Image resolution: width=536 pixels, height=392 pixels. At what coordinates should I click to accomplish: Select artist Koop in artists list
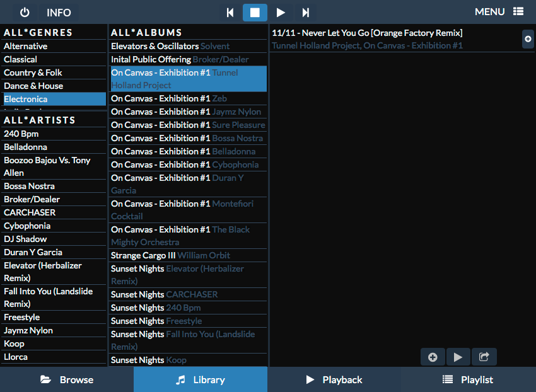pos(54,344)
